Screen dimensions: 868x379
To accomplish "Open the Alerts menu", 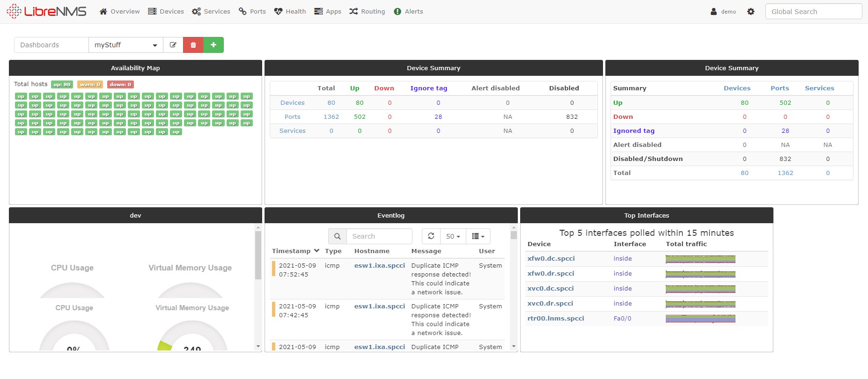I will [x=408, y=12].
